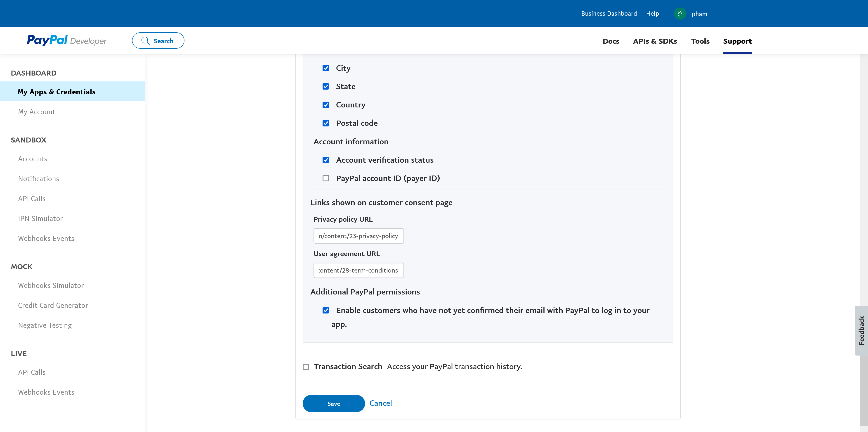Toggle unconfirmed email customers login checkbox

[325, 310]
